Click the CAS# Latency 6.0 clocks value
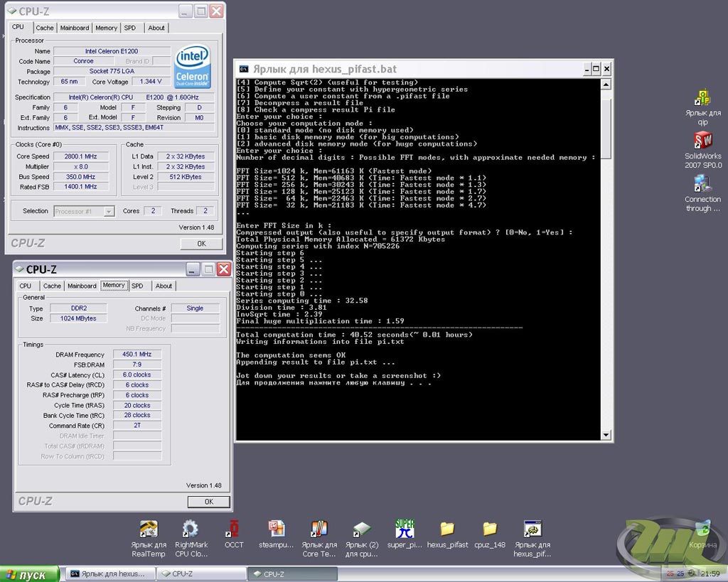 tap(137, 374)
